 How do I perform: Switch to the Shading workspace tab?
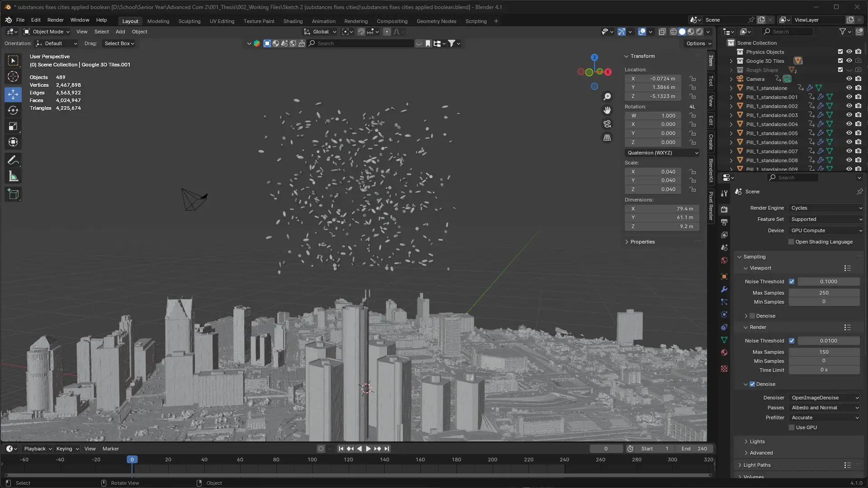(x=292, y=21)
